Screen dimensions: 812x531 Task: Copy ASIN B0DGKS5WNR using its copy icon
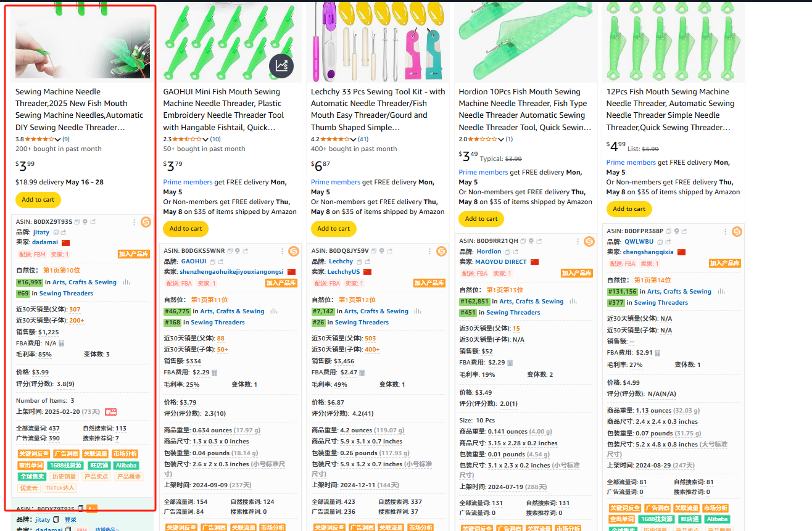(230, 251)
